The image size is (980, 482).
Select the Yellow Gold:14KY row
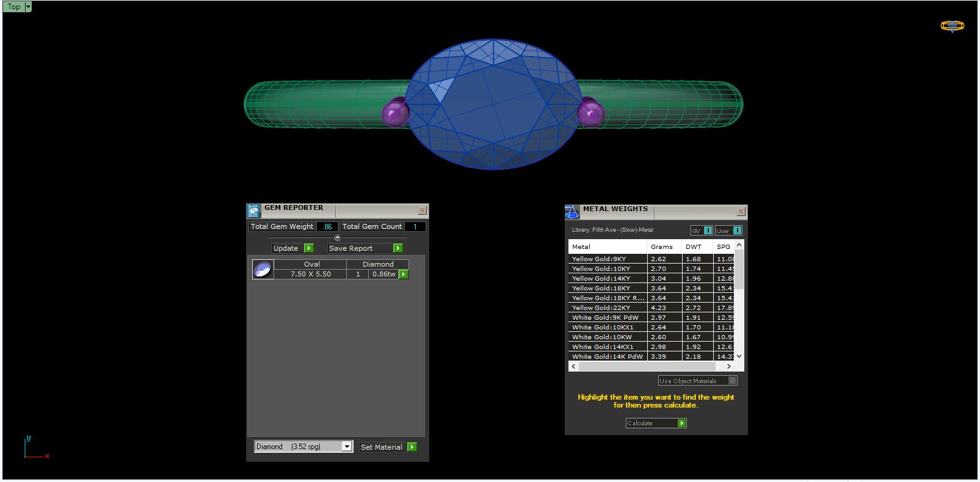click(607, 278)
